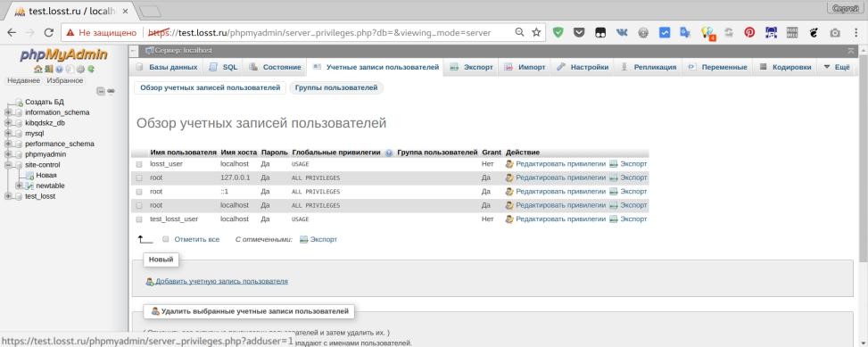Open the phpMyAdmin documentation blue icon
The width and height of the screenshot is (868, 347).
point(59,70)
